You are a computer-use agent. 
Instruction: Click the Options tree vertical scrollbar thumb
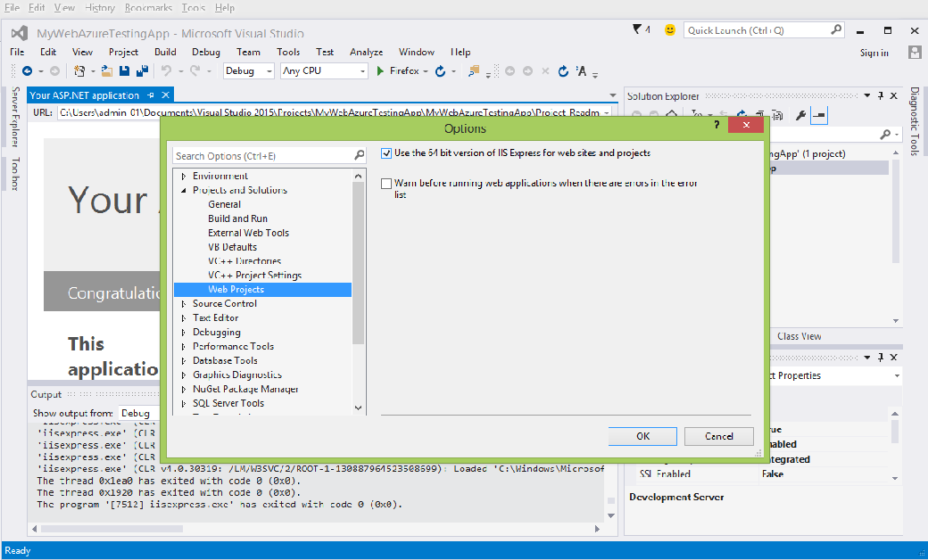coord(358,262)
